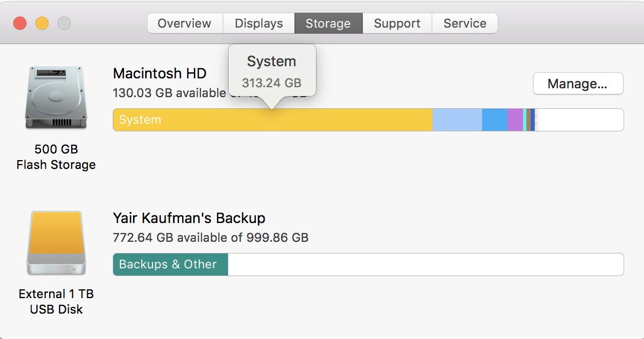
Task: Minimize the window with the yellow button
Action: (x=42, y=23)
